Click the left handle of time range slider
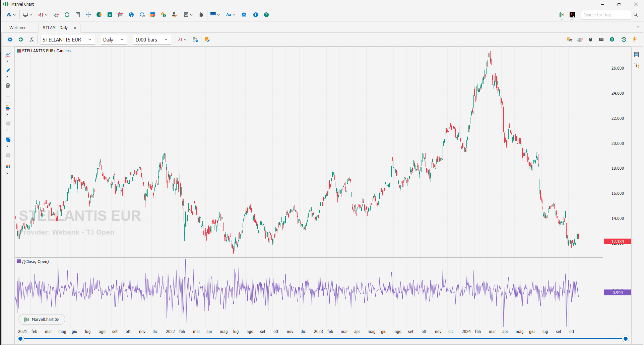The width and height of the screenshot is (644, 345). click(20, 339)
